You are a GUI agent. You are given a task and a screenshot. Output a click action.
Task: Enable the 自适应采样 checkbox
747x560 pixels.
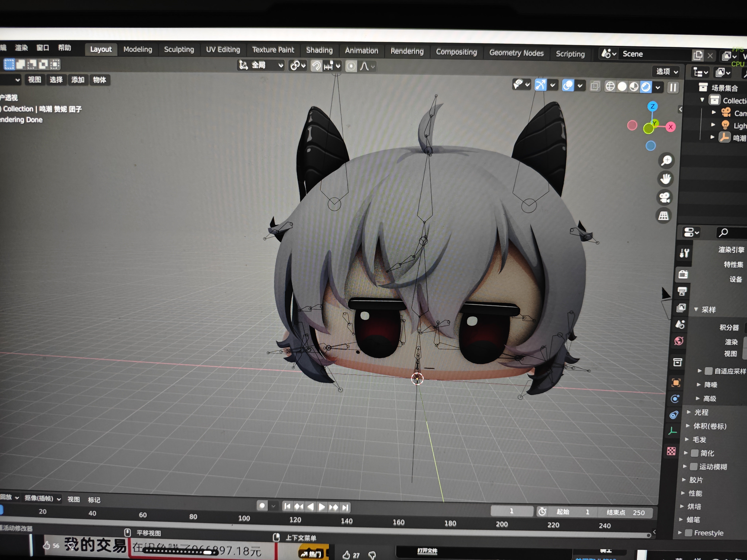click(x=709, y=371)
